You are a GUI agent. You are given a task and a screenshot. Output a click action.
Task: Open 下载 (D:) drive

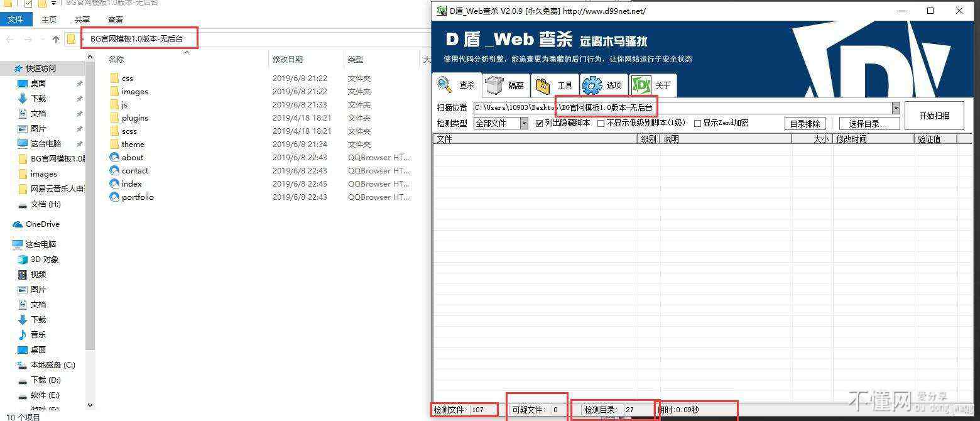coord(46,380)
